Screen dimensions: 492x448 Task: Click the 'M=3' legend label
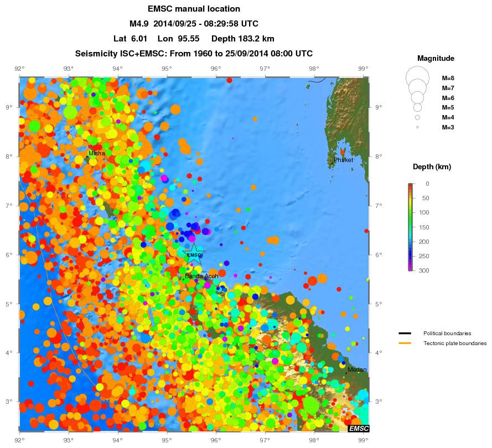pyautogui.click(x=448, y=127)
